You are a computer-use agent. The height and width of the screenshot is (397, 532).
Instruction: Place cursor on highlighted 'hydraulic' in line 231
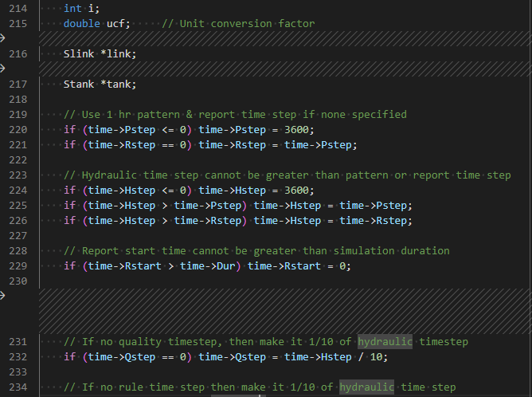(385, 342)
